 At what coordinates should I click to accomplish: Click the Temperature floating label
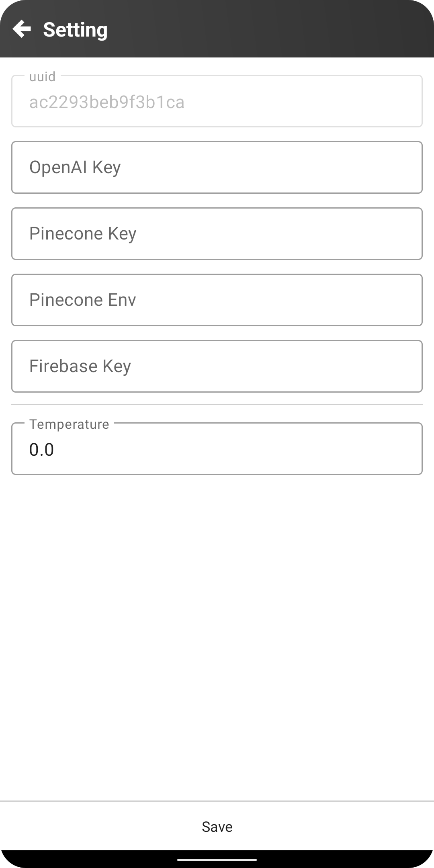[x=69, y=424]
